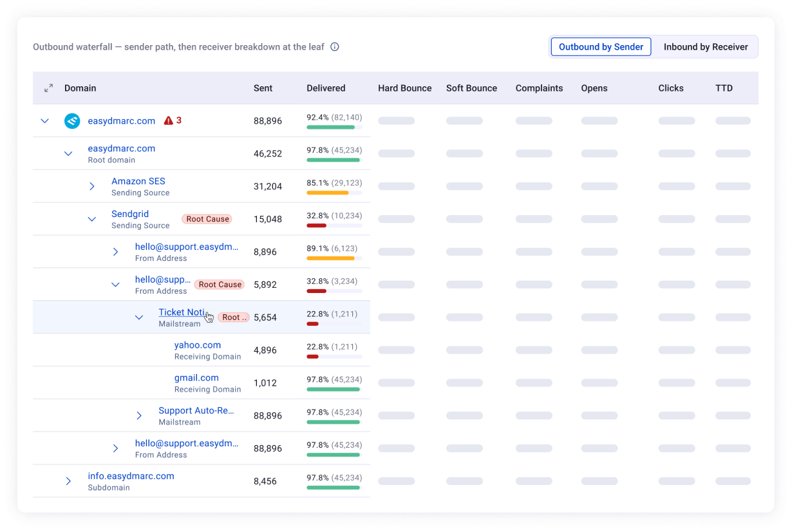The width and height of the screenshot is (792, 532).
Task: Click the Root Cause badge next to Sendgrid
Action: coord(208,219)
